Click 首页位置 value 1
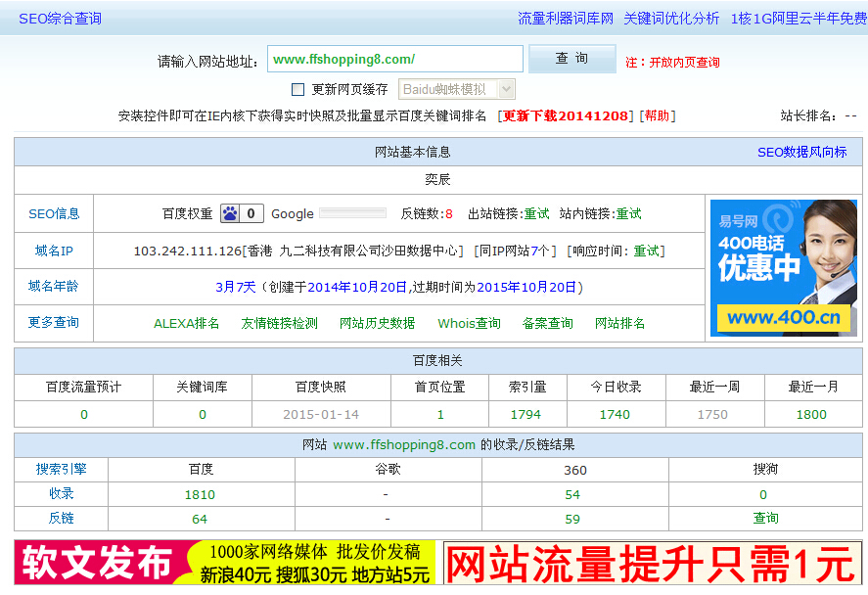Screen dimensions: 868x595 click(440, 415)
